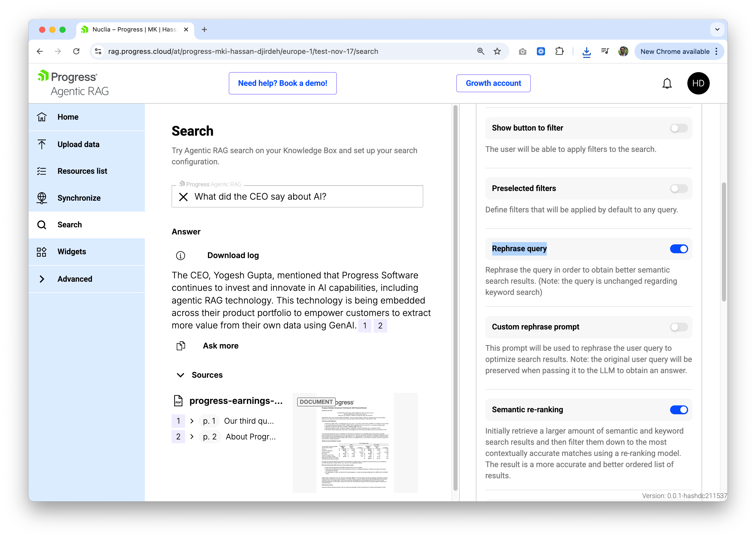
Task: Click the Ask more copy icon
Action: click(x=181, y=345)
